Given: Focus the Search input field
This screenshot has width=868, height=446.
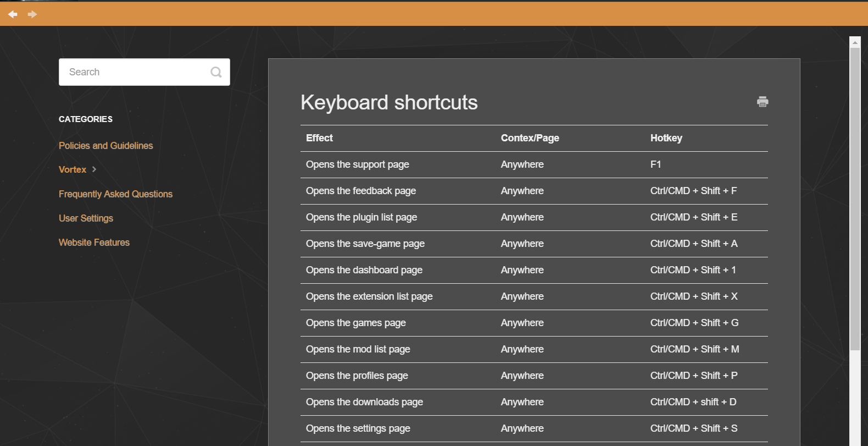Looking at the screenshot, I should pyautogui.click(x=144, y=72).
